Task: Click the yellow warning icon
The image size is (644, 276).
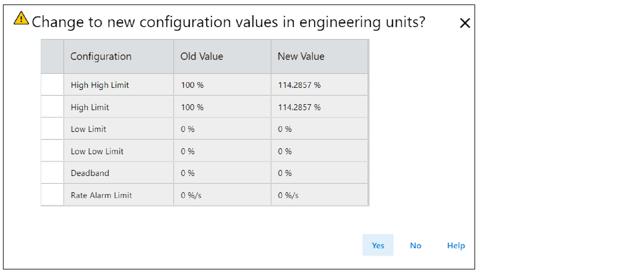Action: point(21,18)
